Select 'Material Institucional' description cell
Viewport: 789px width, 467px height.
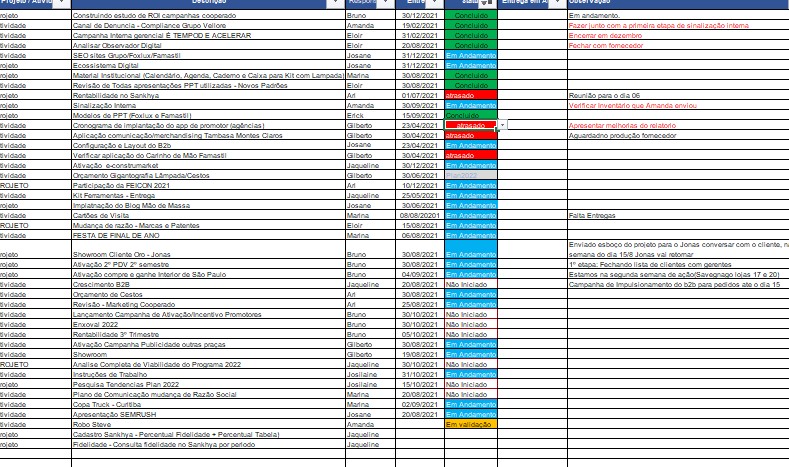coord(208,75)
